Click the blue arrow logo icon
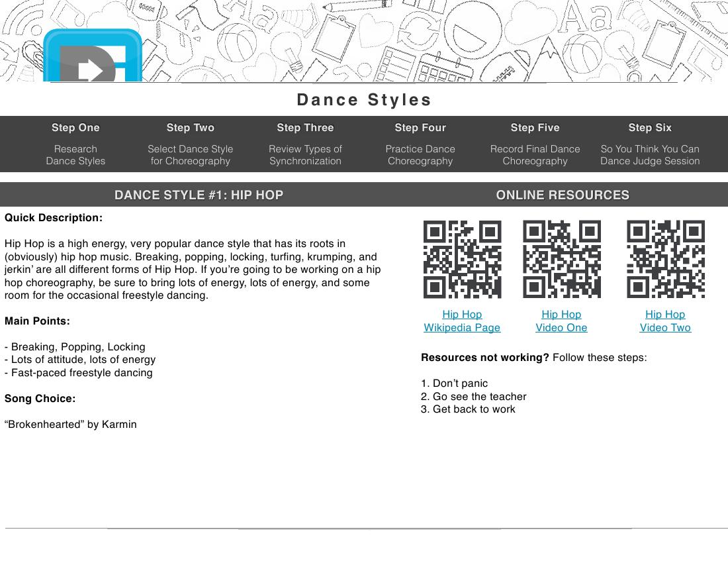Image resolution: width=728 pixels, height=563 pixels. click(93, 55)
